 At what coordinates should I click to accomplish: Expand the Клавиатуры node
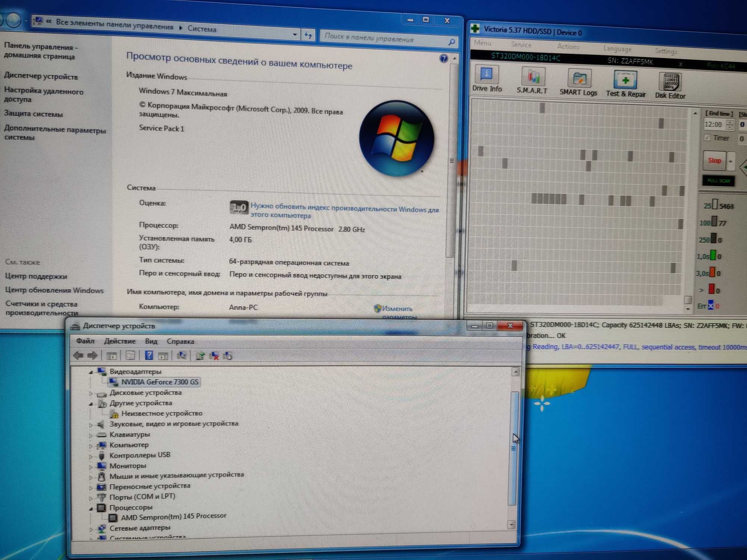click(91, 435)
